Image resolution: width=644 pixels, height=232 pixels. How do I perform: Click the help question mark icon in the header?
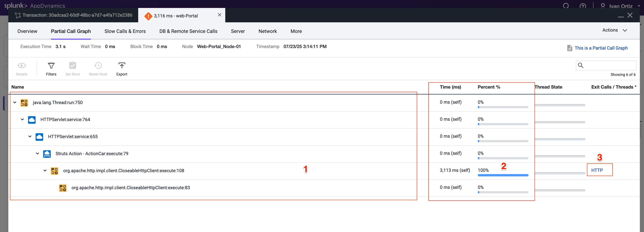(x=583, y=6)
